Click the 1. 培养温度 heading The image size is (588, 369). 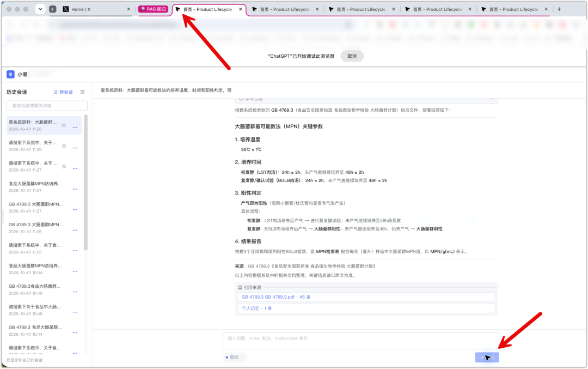click(248, 140)
